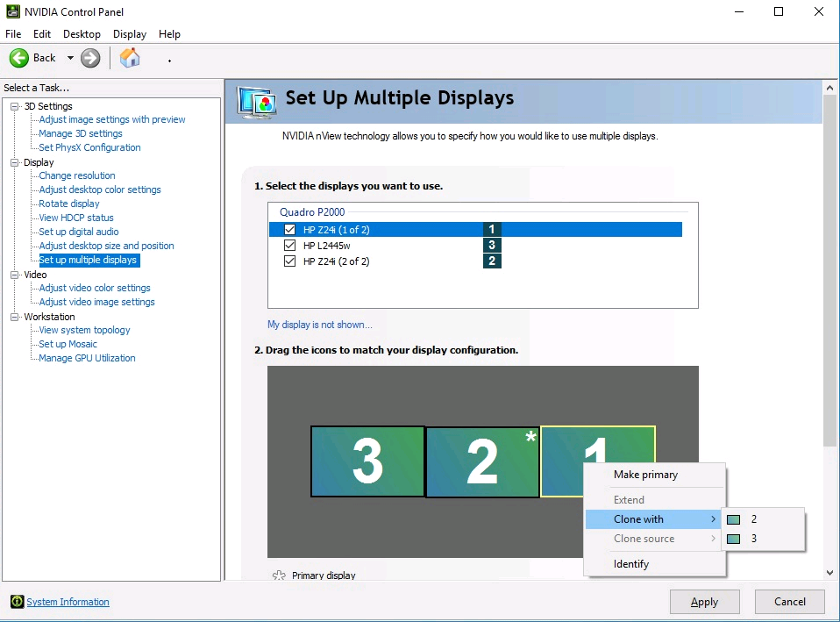This screenshot has height=622, width=840.
Task: Open Set PhysX Configuration task
Action: point(89,147)
